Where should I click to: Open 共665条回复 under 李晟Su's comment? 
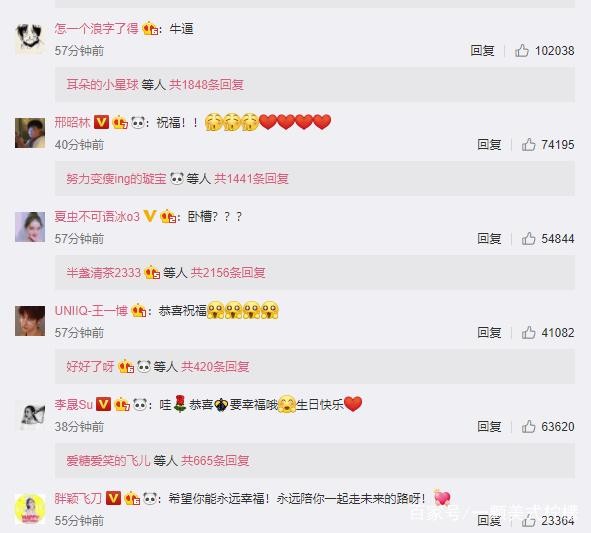coord(215,460)
